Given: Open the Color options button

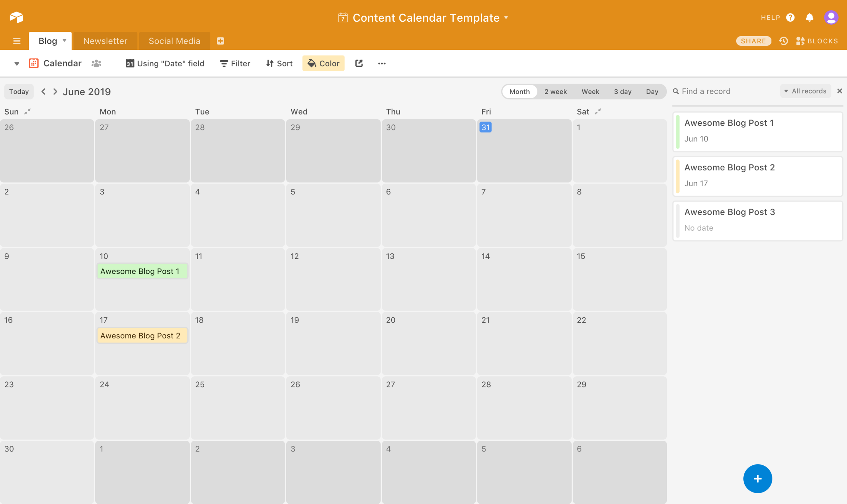Looking at the screenshot, I should click(x=323, y=64).
